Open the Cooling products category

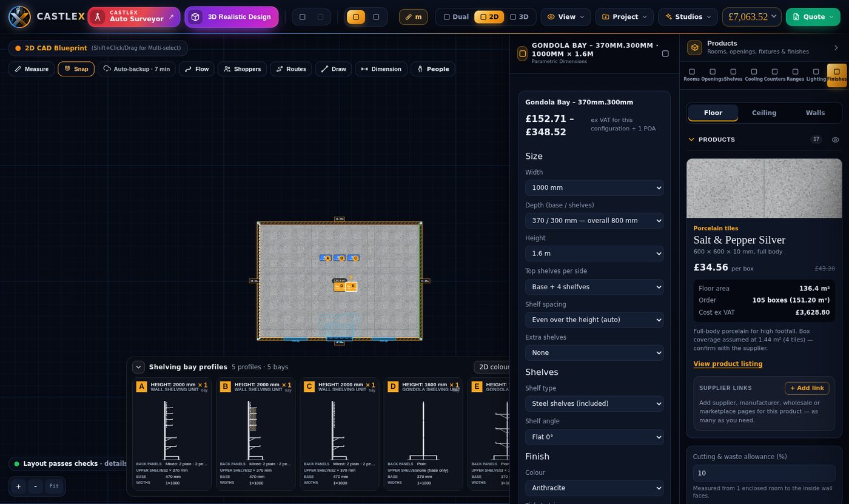pos(754,75)
